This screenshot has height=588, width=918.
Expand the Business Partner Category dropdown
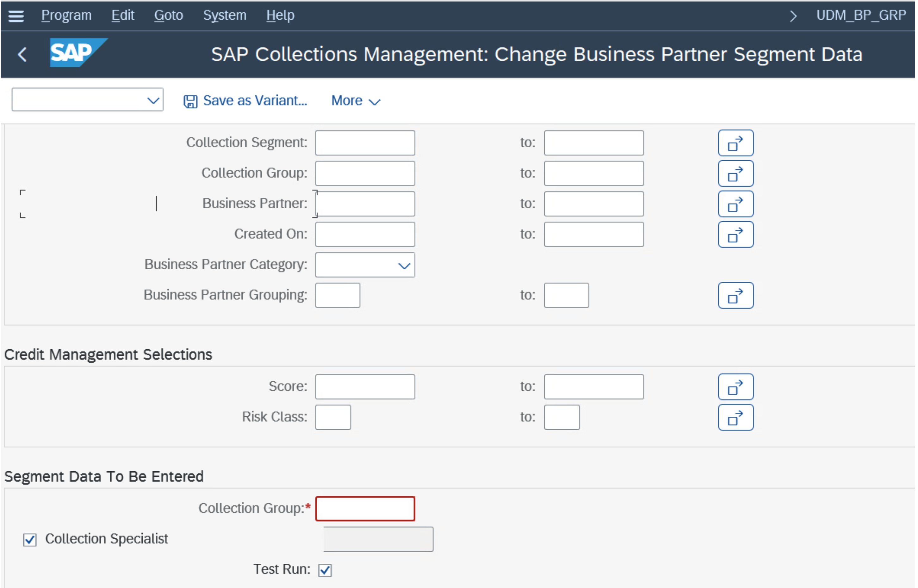coord(404,265)
